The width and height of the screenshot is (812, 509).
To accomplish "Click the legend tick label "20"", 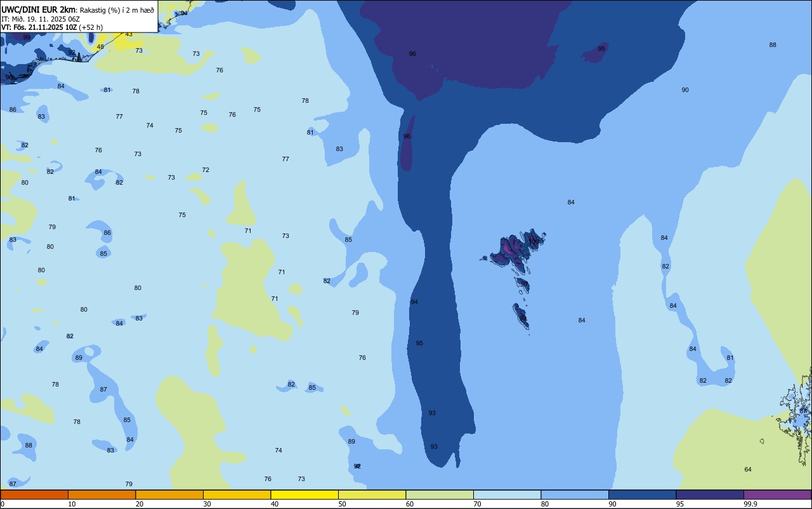I will click(x=140, y=504).
